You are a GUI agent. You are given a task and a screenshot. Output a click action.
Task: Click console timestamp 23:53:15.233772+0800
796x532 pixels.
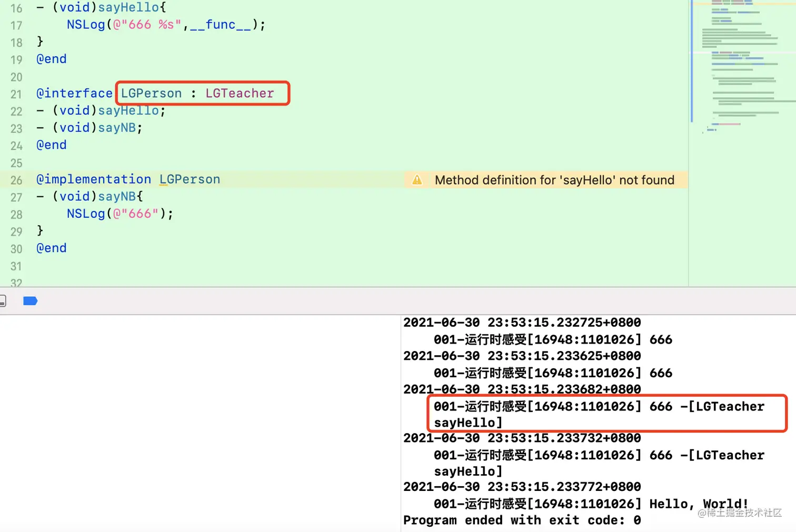coord(564,487)
